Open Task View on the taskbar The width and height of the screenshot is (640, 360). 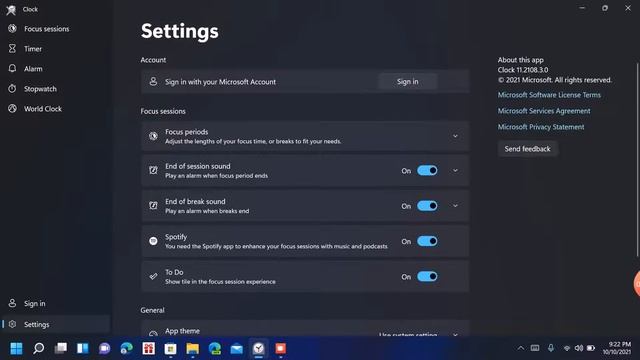pyautogui.click(x=61, y=349)
